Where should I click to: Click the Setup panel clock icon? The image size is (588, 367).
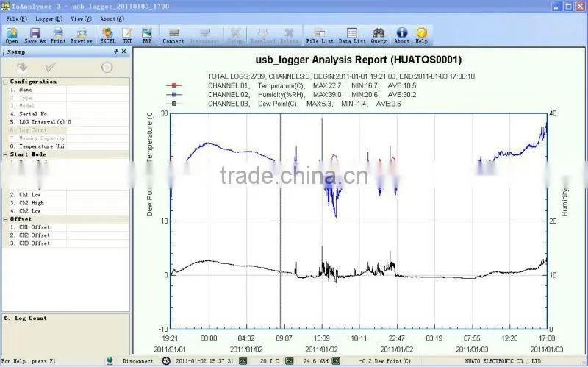[107, 67]
